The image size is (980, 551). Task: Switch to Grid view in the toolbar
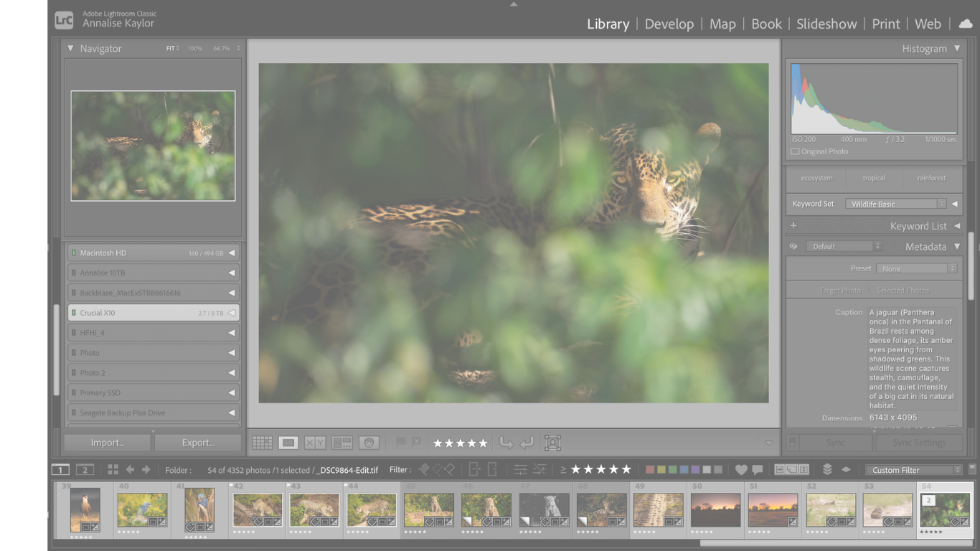click(x=263, y=443)
